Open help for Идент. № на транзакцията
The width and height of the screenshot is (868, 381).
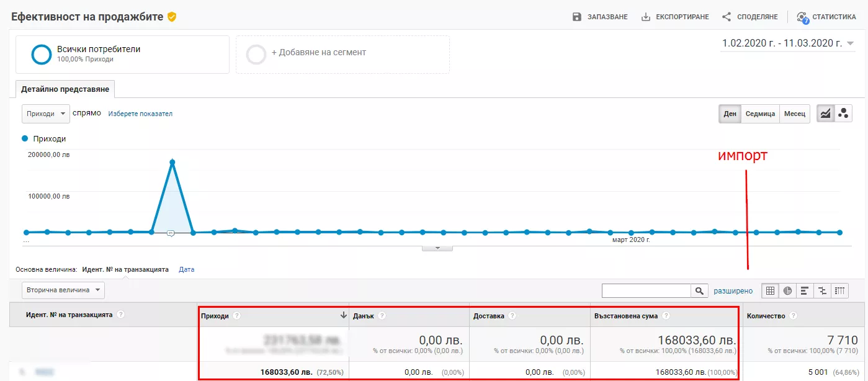(120, 315)
